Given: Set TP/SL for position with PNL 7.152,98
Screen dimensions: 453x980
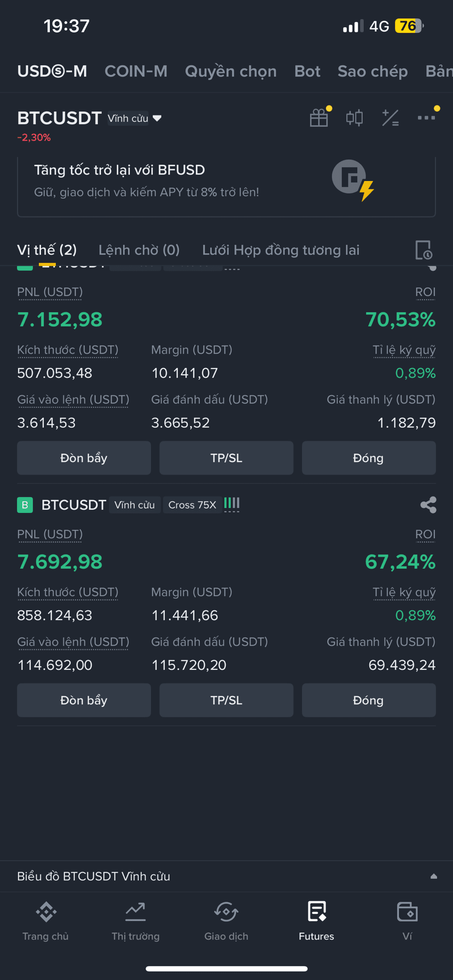Looking at the screenshot, I should (x=226, y=458).
